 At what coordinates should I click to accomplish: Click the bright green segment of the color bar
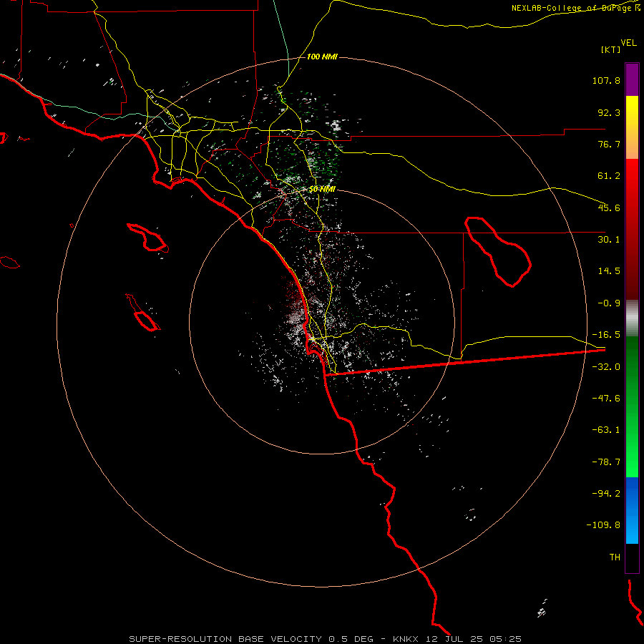(x=632, y=406)
